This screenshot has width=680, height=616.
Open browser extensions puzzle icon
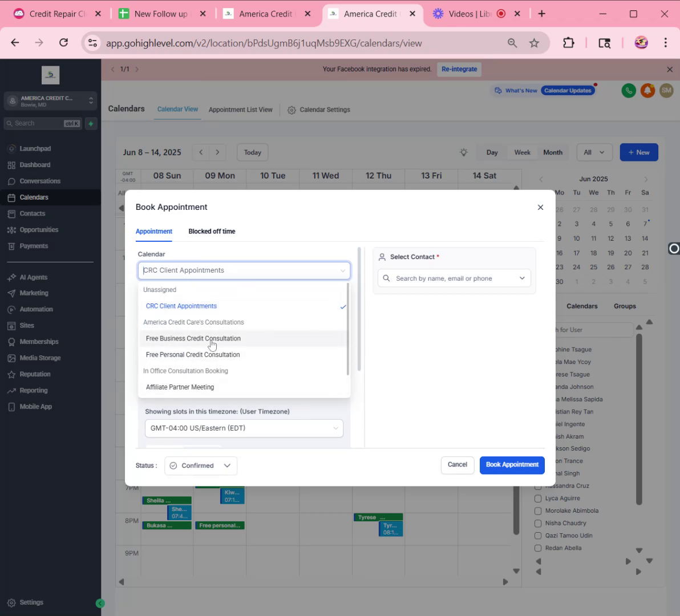click(568, 43)
